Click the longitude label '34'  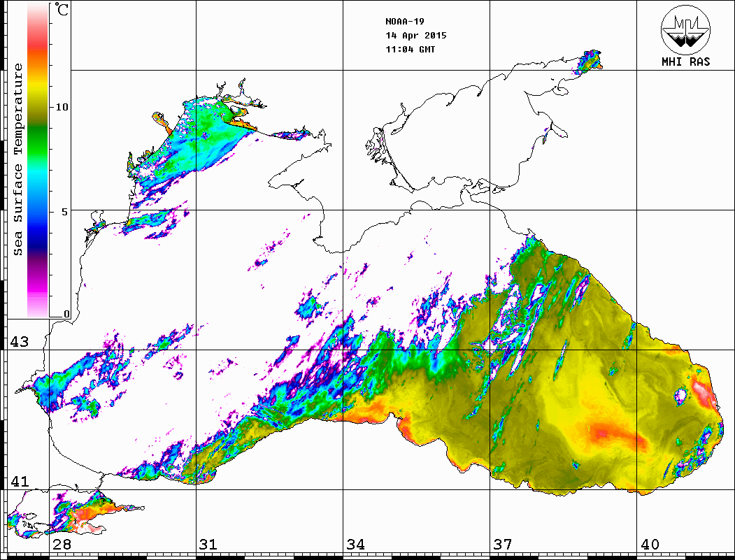(356, 545)
